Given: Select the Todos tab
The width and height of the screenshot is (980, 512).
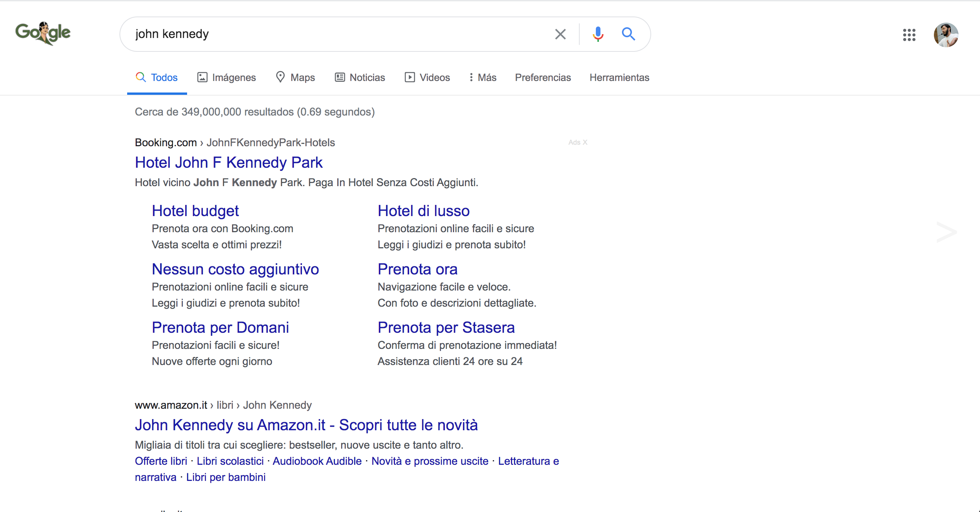Looking at the screenshot, I should (x=157, y=78).
